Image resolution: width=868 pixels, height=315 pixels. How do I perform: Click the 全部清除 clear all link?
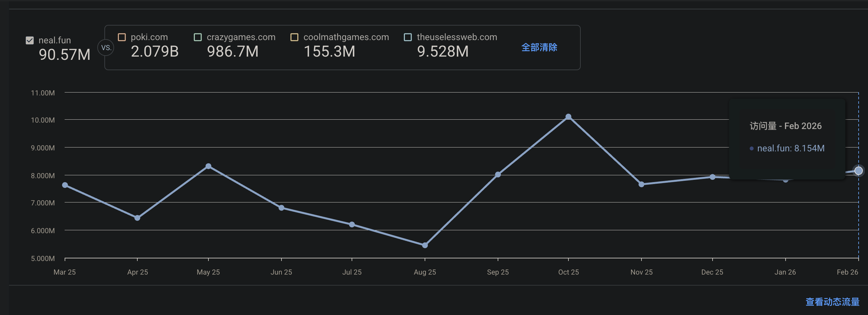point(539,48)
